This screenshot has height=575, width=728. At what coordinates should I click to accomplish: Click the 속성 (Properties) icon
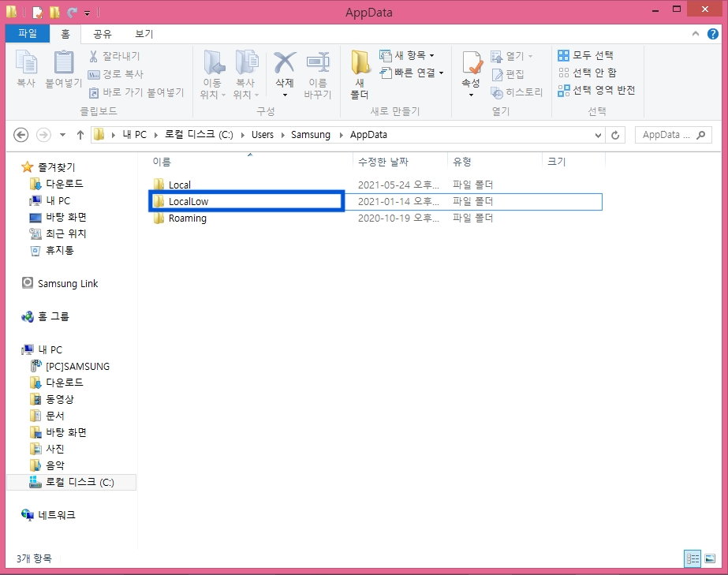click(472, 64)
